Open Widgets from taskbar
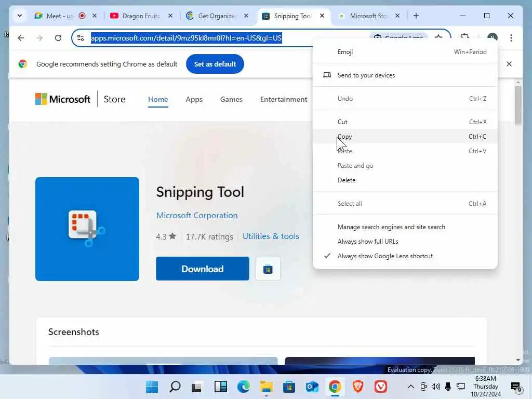This screenshot has height=399, width=532. (x=220, y=387)
